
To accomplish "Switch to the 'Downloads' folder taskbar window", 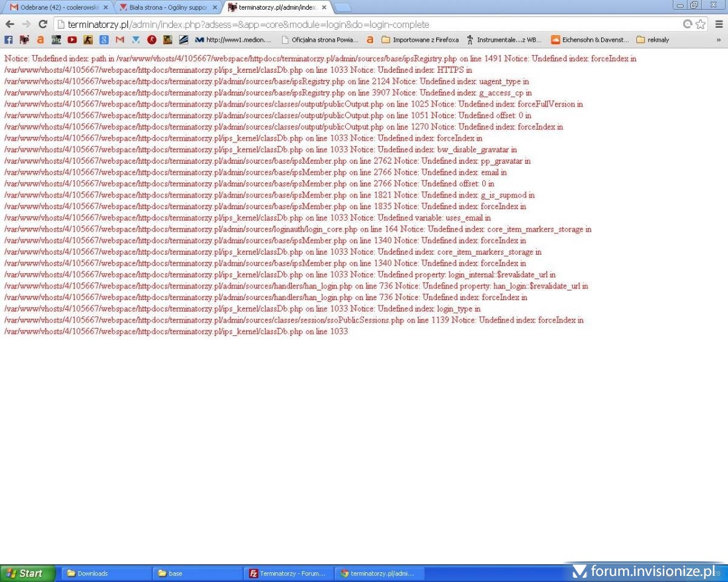I will (x=106, y=573).
